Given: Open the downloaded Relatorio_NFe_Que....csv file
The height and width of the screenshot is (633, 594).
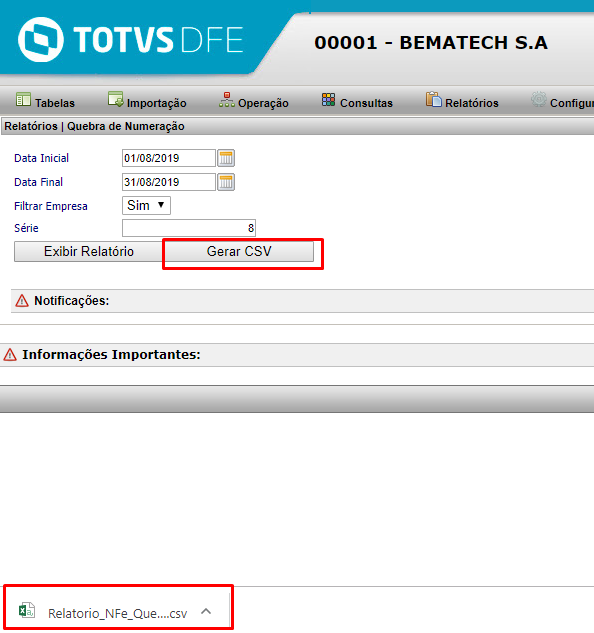Looking at the screenshot, I should tap(117, 613).
